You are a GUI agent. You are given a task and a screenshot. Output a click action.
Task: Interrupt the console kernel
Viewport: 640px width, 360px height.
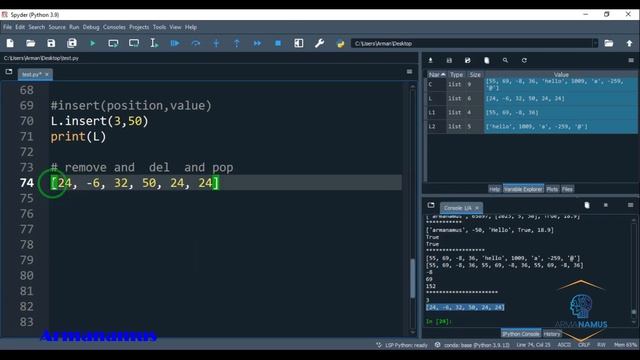[606, 205]
